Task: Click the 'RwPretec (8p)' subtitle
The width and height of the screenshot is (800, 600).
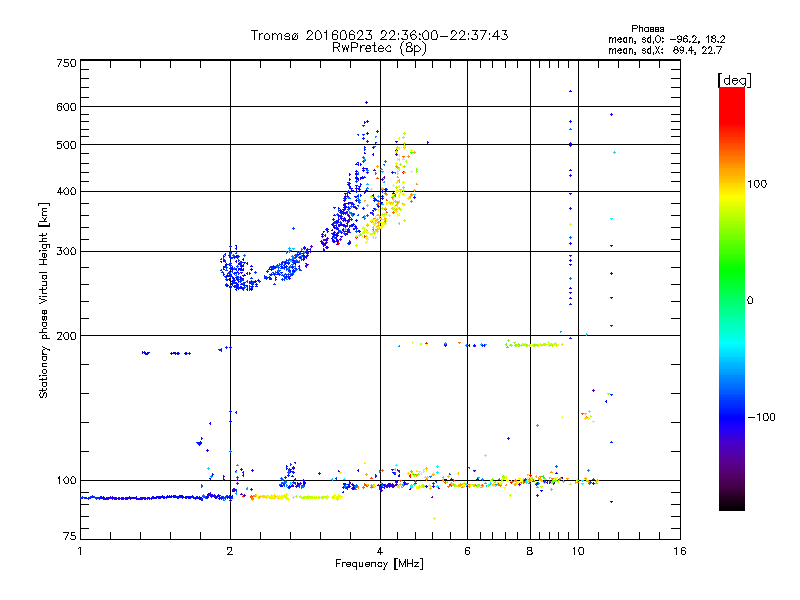Action: pos(379,48)
